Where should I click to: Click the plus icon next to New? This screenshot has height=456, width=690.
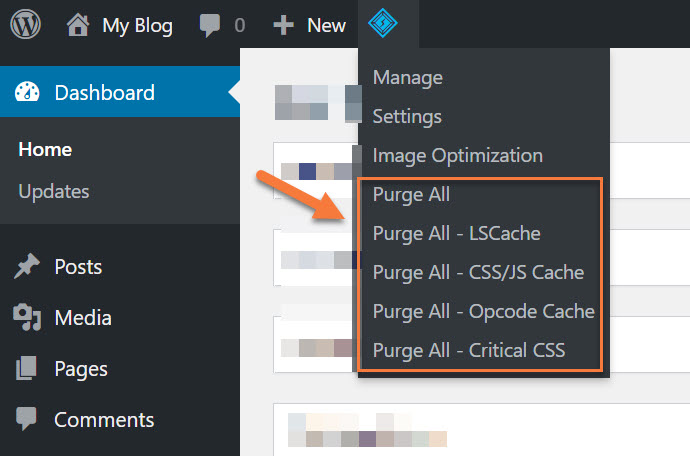tap(284, 26)
